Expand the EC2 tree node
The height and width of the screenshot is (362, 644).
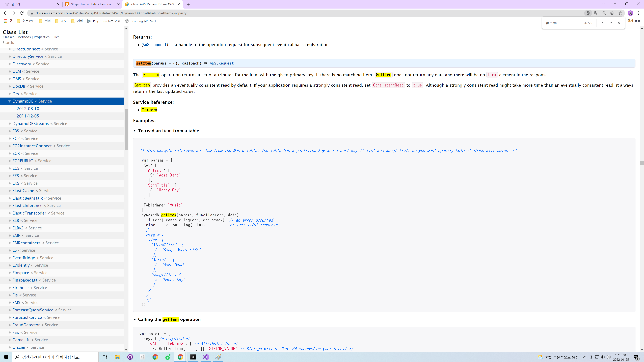coord(10,138)
